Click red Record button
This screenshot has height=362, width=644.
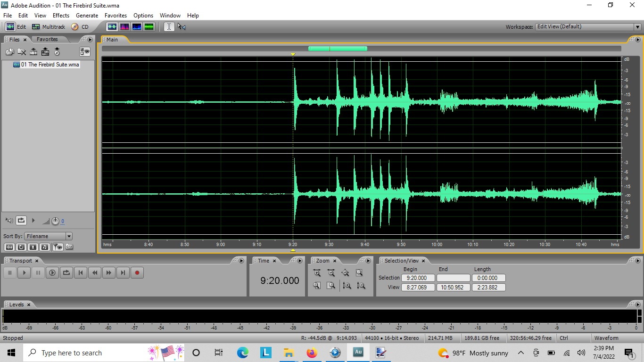(137, 272)
